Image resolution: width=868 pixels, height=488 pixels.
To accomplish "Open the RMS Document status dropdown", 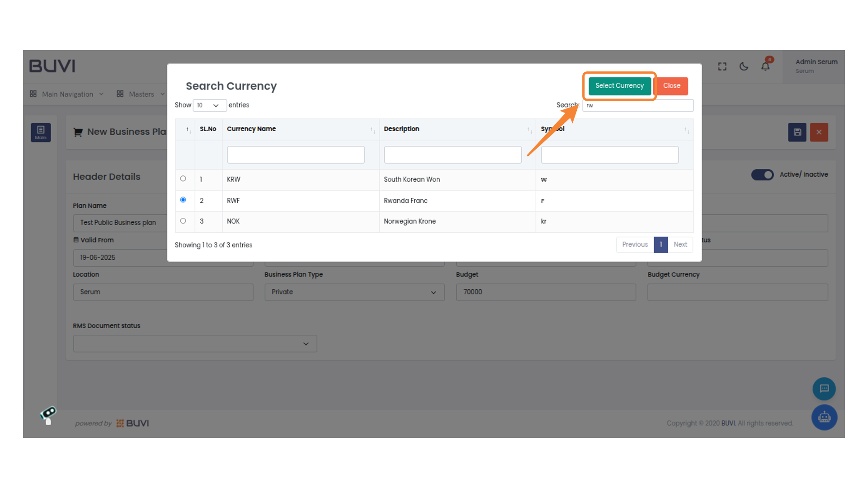I will [x=194, y=343].
